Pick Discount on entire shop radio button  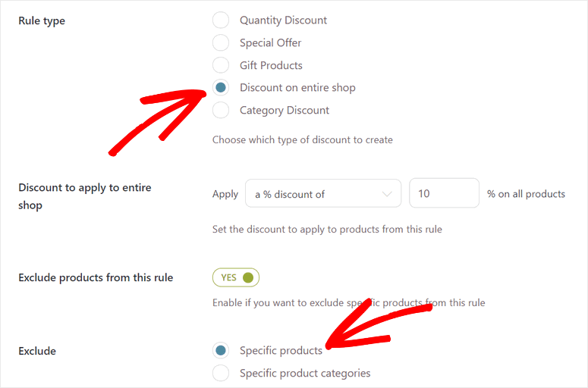pos(221,87)
